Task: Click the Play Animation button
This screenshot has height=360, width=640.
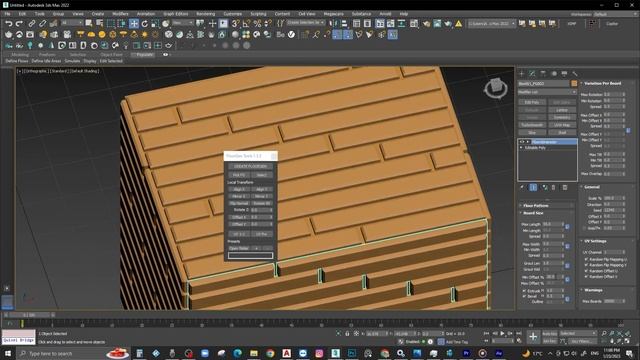Action: [x=502, y=333]
